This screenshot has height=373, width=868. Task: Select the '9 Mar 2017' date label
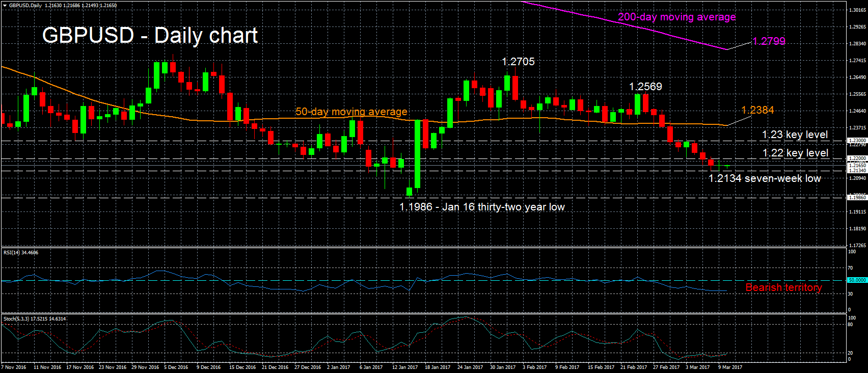coord(730,367)
